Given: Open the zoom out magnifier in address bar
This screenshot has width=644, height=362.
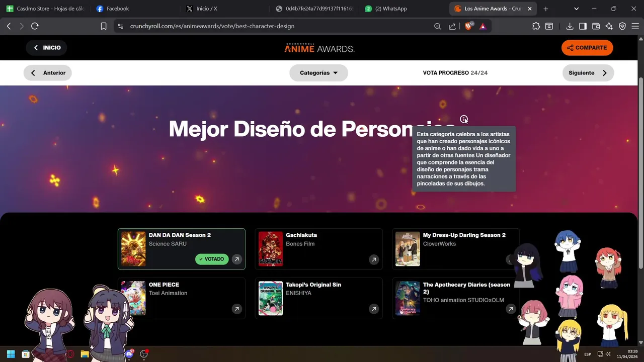Looking at the screenshot, I should pyautogui.click(x=437, y=26).
